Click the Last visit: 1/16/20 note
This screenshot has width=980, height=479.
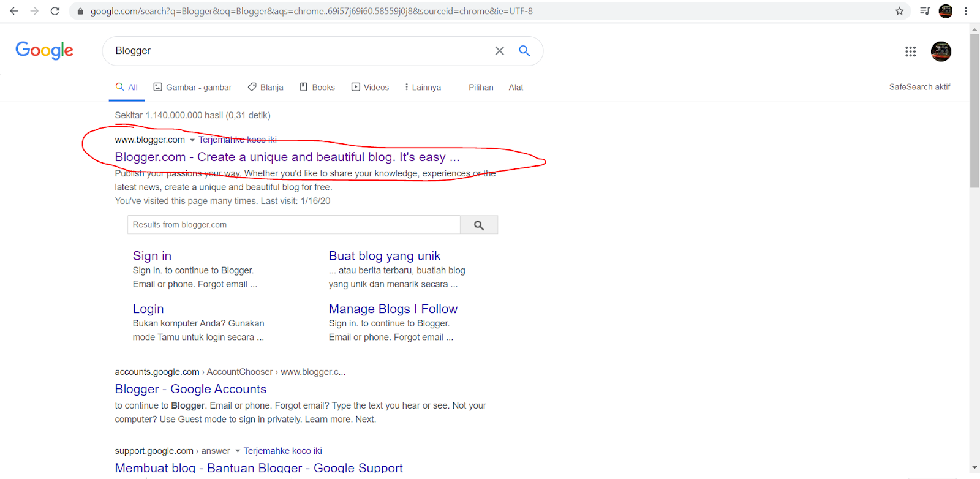pyautogui.click(x=295, y=201)
